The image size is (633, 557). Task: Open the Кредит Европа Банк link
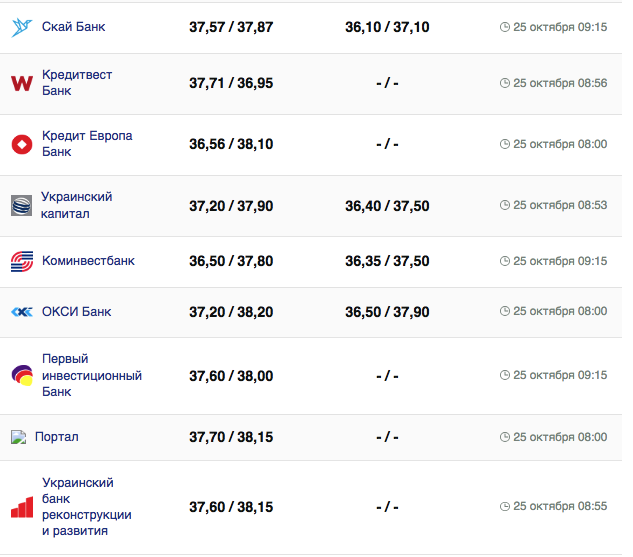[x=87, y=144]
